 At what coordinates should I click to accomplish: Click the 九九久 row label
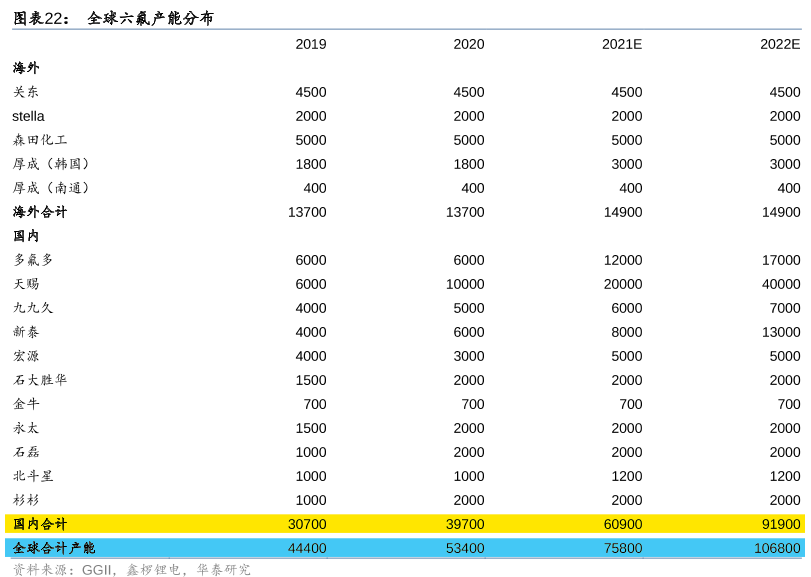point(33,308)
